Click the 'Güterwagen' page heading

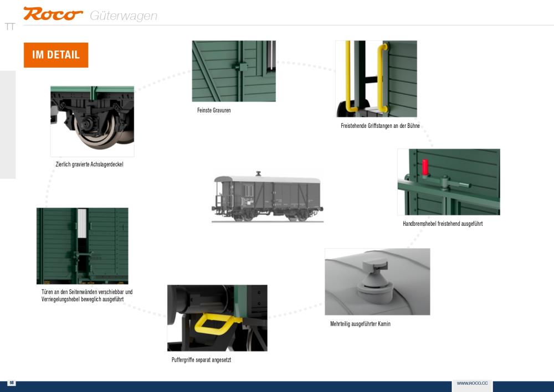point(124,16)
